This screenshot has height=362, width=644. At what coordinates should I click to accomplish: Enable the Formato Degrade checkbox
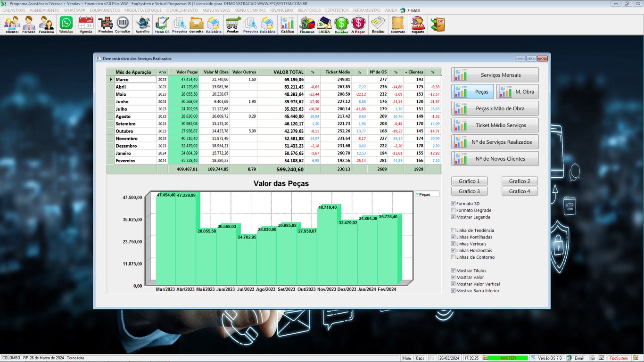click(x=454, y=210)
